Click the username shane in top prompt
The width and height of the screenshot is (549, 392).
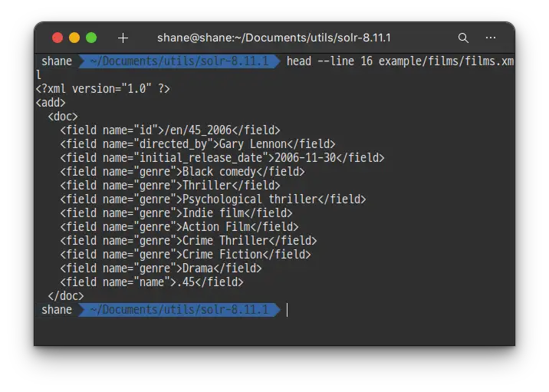click(x=57, y=61)
